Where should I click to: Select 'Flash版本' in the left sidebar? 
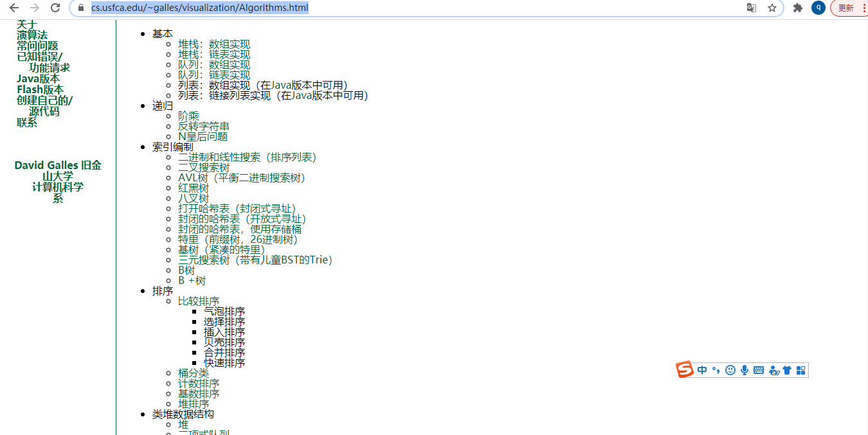click(40, 89)
